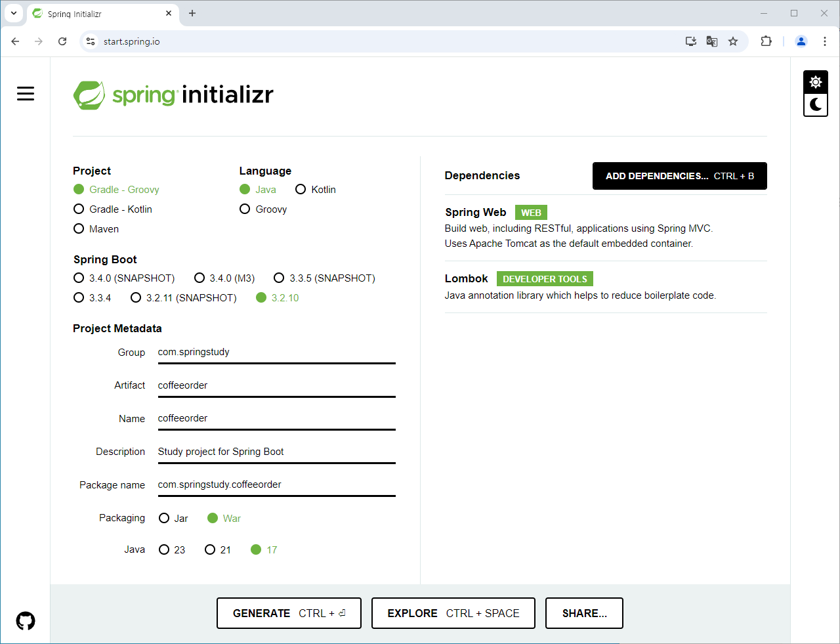Switch to light theme sun icon
840x644 pixels.
(x=816, y=82)
